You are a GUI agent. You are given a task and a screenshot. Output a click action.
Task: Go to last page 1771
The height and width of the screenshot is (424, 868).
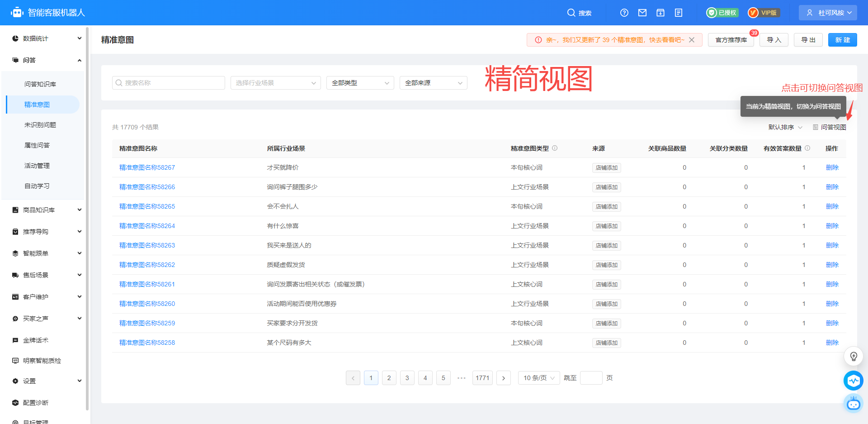click(x=482, y=378)
